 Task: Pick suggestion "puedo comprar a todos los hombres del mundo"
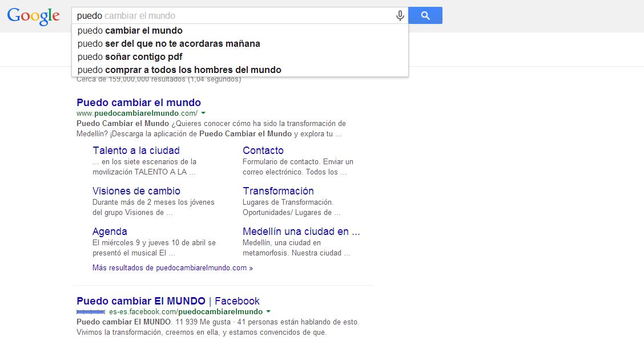pyautogui.click(x=240, y=70)
